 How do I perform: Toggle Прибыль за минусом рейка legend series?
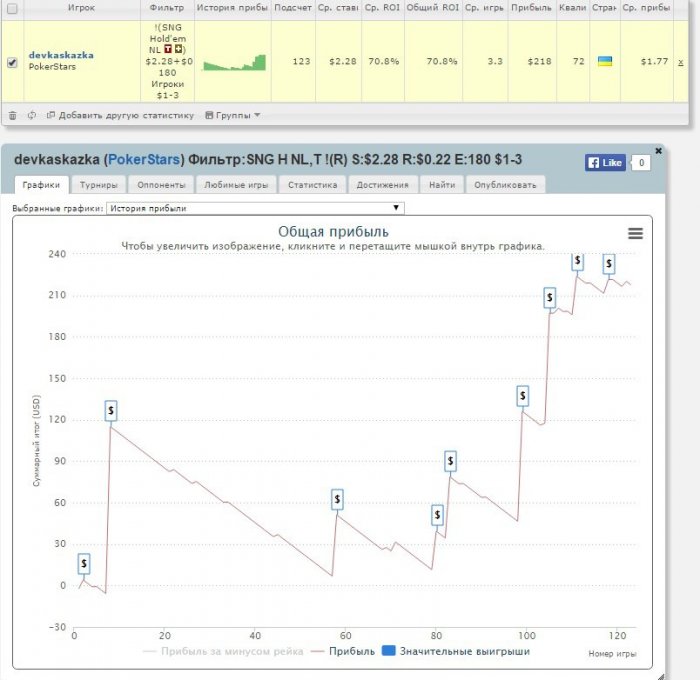[x=223, y=651]
